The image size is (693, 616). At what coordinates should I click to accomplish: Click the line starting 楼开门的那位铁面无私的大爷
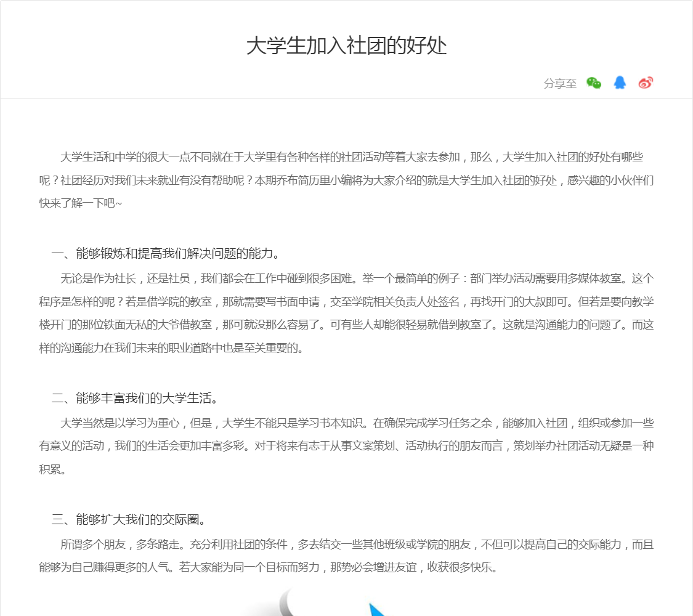pyautogui.click(x=346, y=325)
